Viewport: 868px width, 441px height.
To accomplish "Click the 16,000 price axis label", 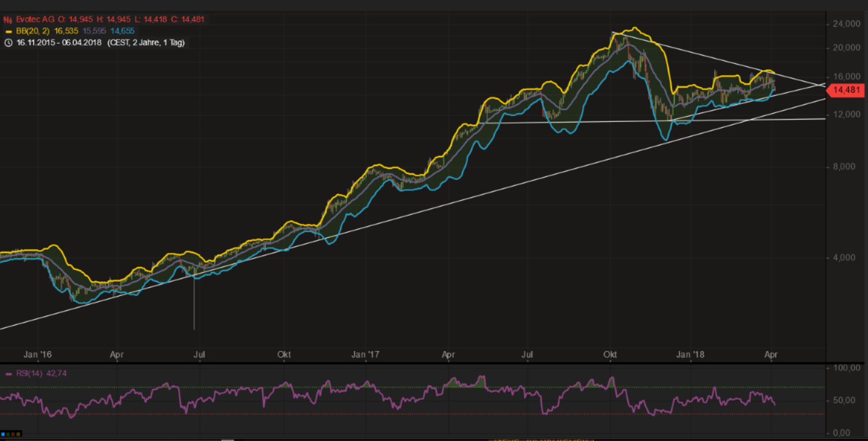I will [x=847, y=77].
